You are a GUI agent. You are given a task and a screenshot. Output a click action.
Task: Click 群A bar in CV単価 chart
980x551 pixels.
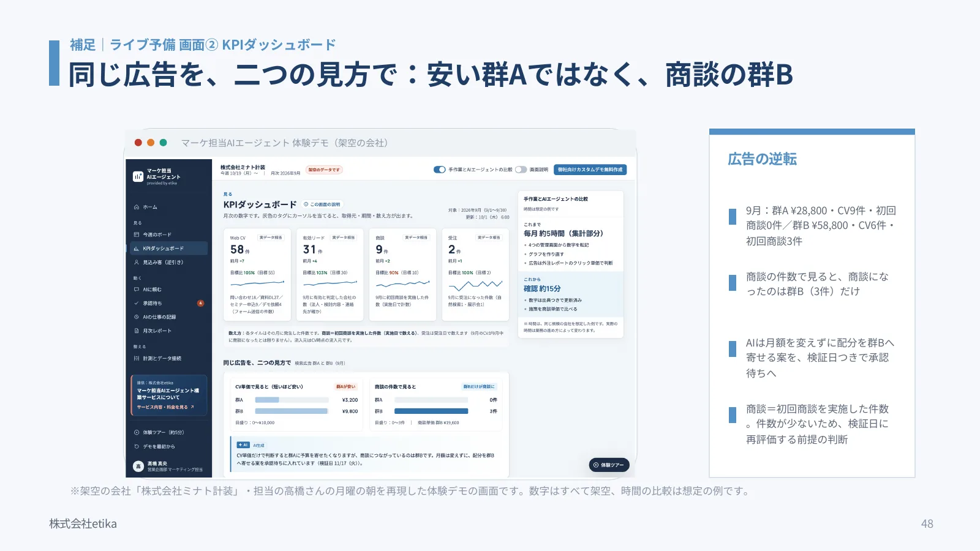pos(267,400)
